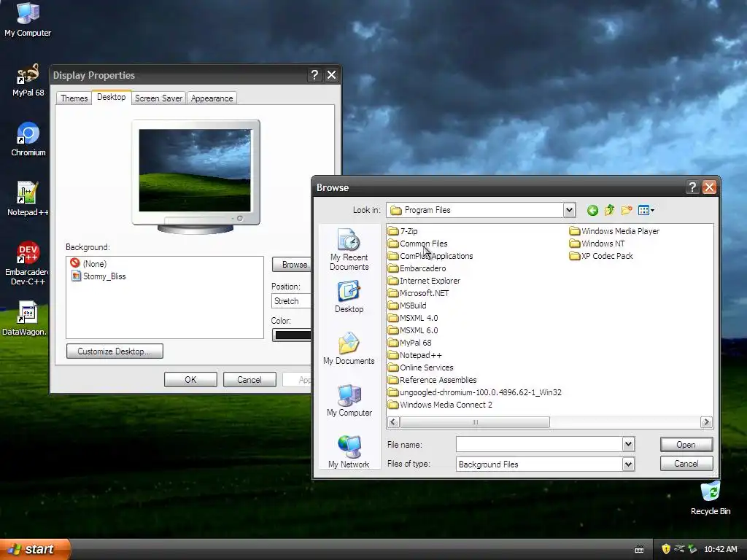Switch to the Desktop tab
This screenshot has height=560, width=747.
[112, 97]
